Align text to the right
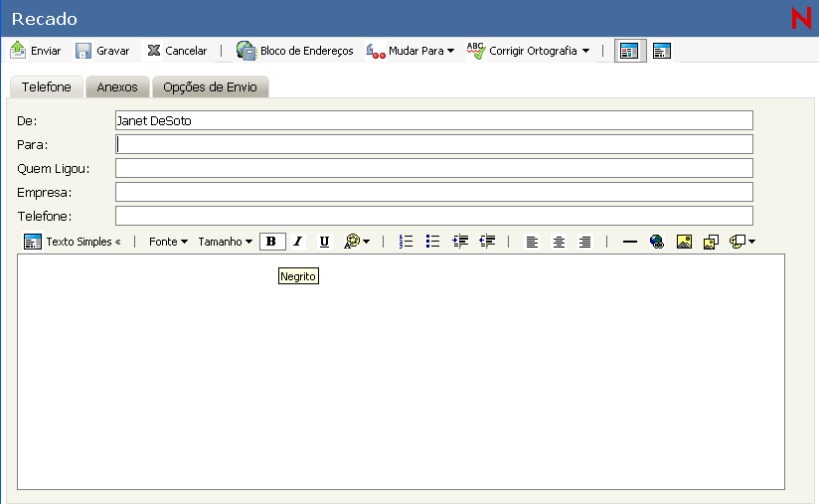Screen dimensions: 819x504 [584, 242]
